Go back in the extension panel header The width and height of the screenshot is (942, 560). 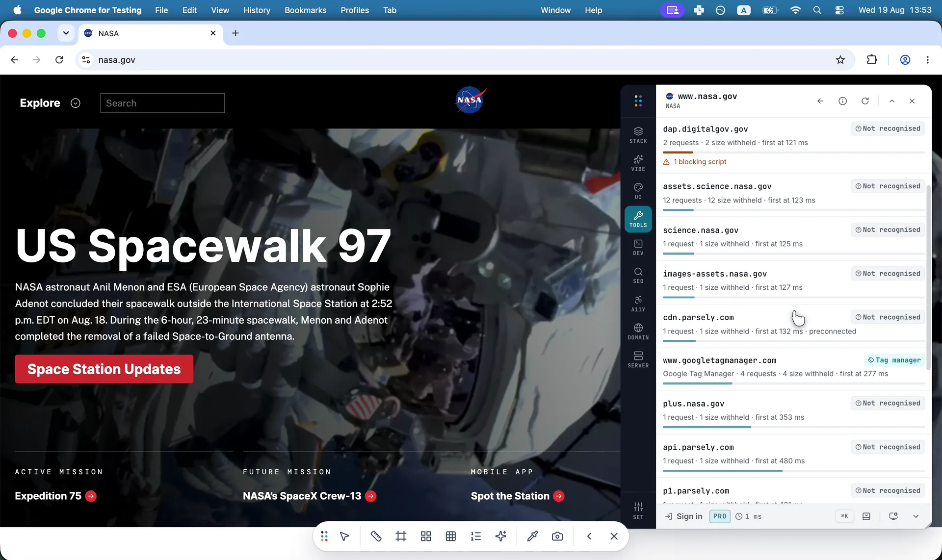[x=820, y=101]
